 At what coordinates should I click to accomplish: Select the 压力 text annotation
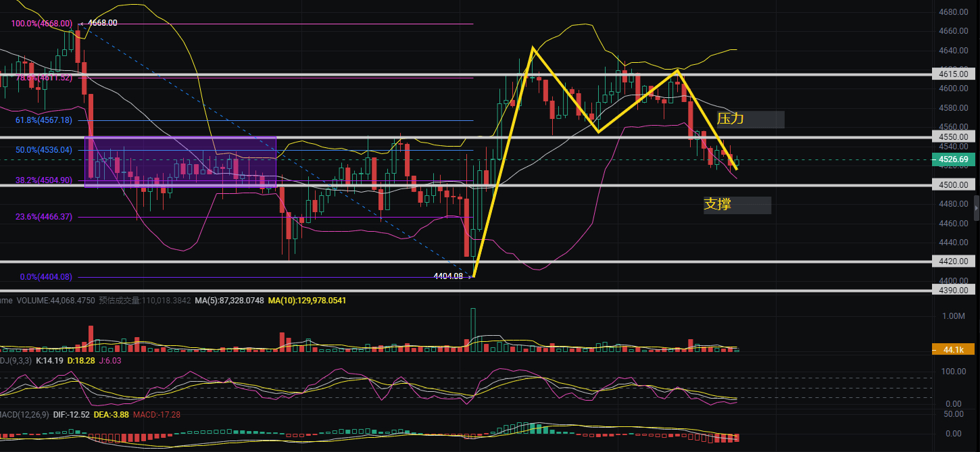[x=731, y=119]
